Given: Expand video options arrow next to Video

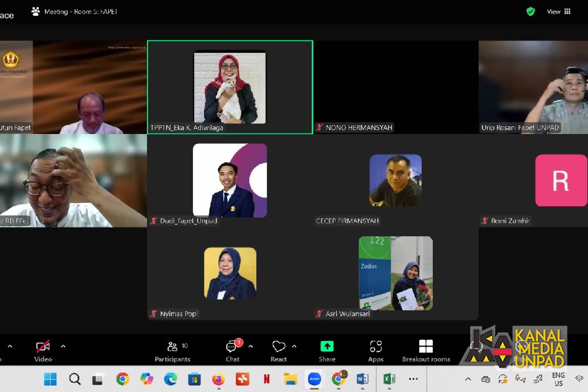Looking at the screenshot, I should click(x=63, y=346).
